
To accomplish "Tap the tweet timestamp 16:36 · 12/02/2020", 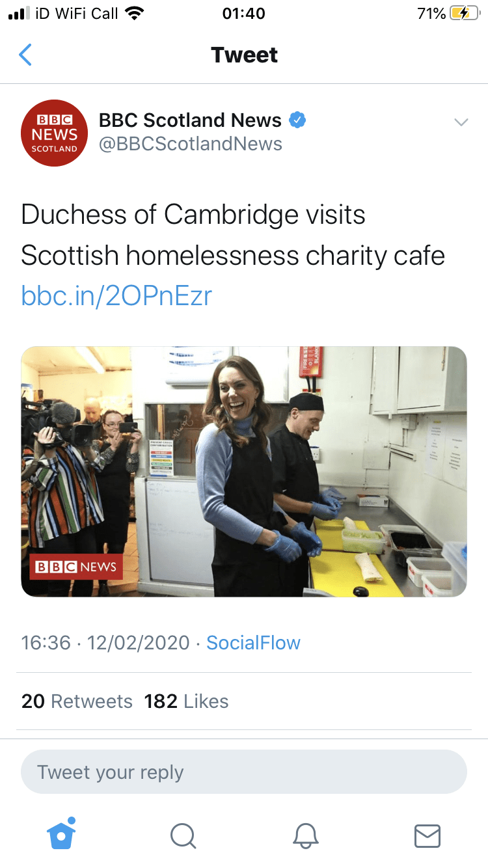I will tap(105, 643).
